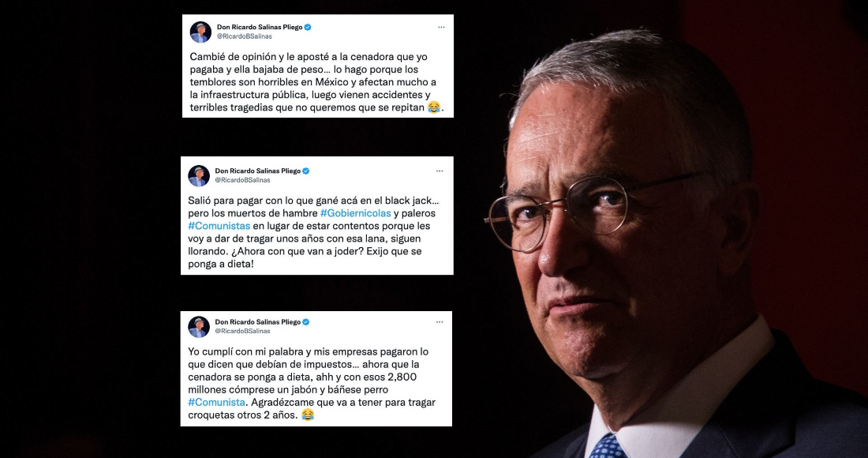Open the #Comunistas hashtag in the second tweet
This screenshot has height=458, width=868.
(x=219, y=226)
